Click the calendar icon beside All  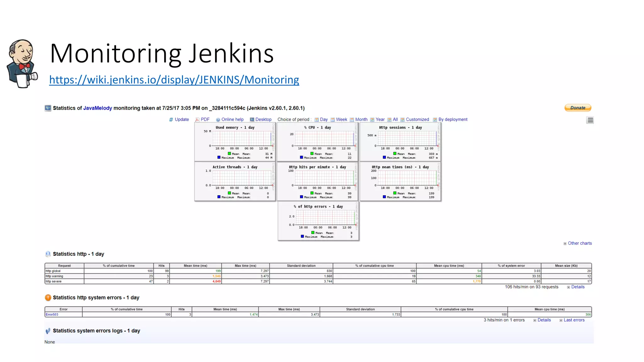(x=389, y=120)
